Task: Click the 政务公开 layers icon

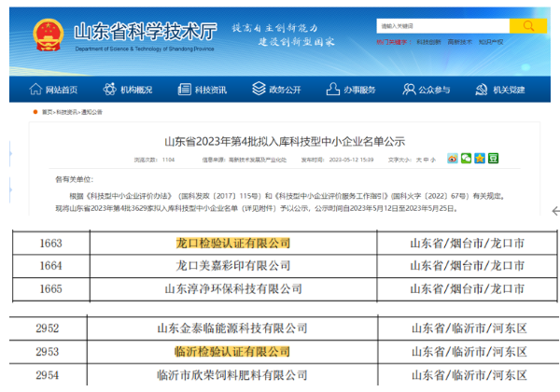Action: (x=259, y=90)
